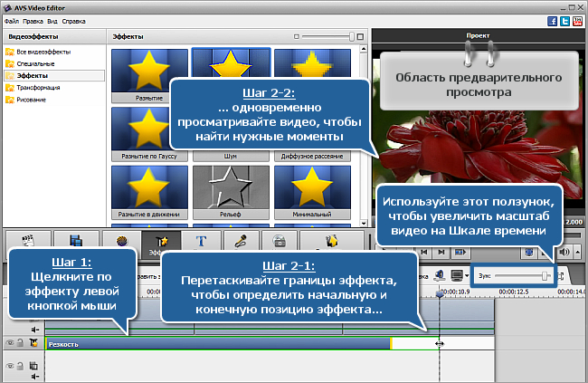
Task: Click the Facebook icon in the header
Action: [553, 21]
